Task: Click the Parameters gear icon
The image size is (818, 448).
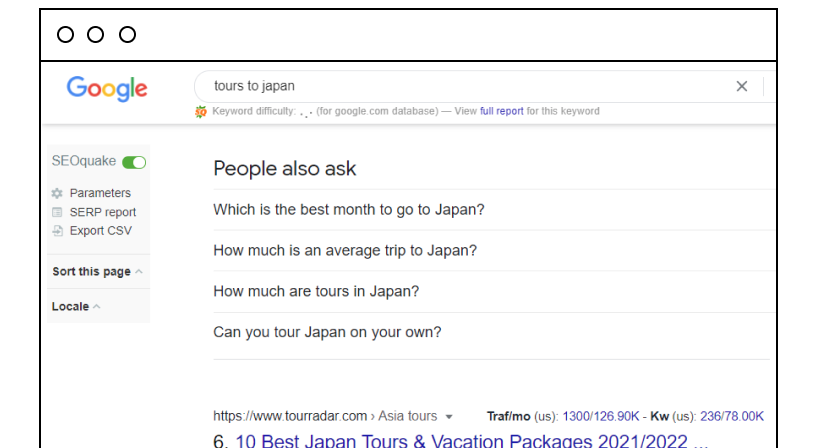Action: pos(57,193)
